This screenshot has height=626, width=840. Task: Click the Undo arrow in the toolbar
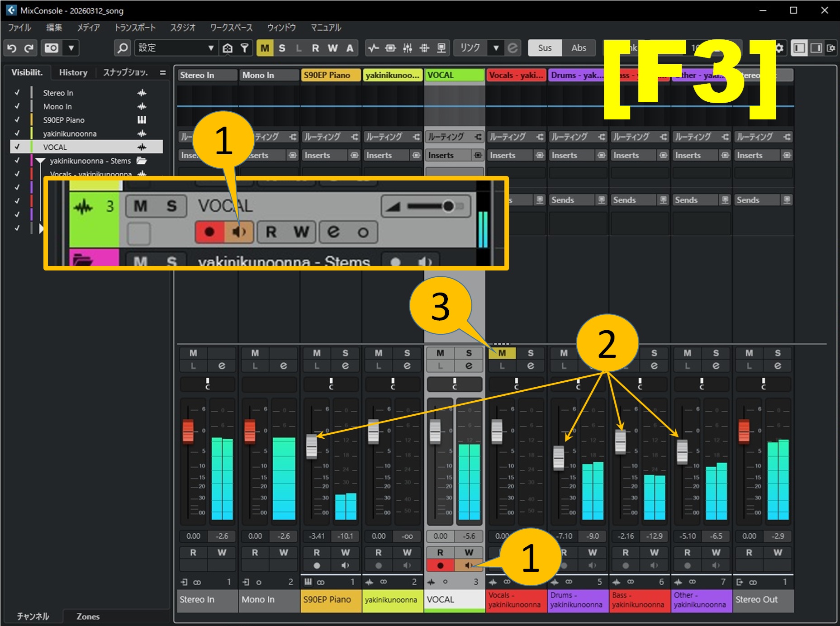12,48
